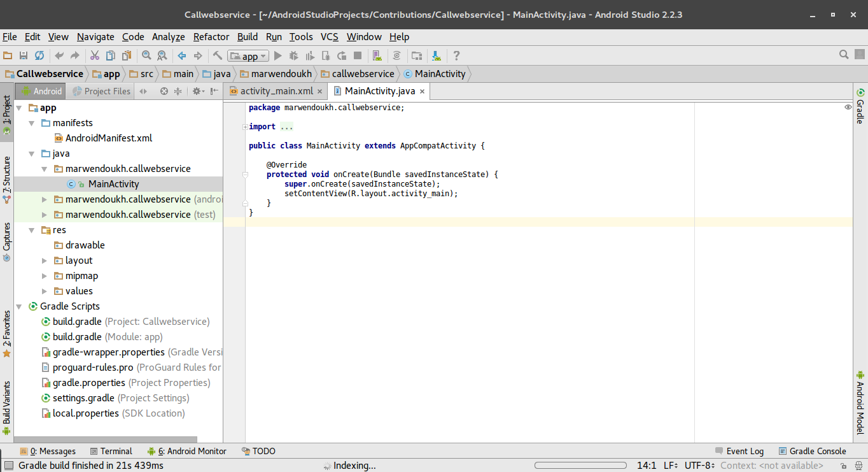Toggle the 7: Structure side tool window

tap(6, 179)
